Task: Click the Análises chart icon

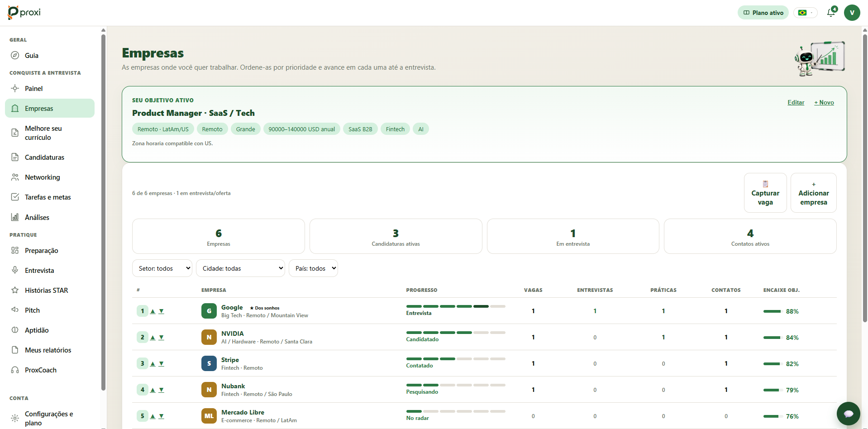Action: pos(15,217)
